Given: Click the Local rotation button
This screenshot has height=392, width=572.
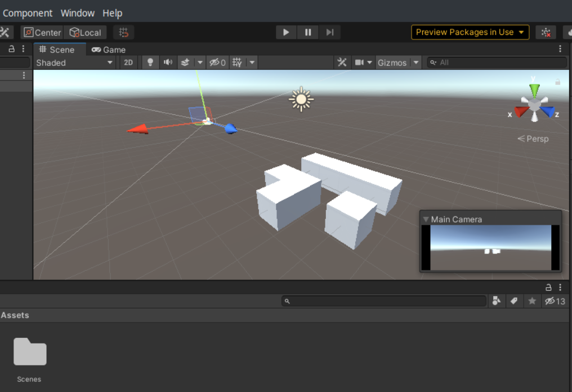Looking at the screenshot, I should pos(85,33).
